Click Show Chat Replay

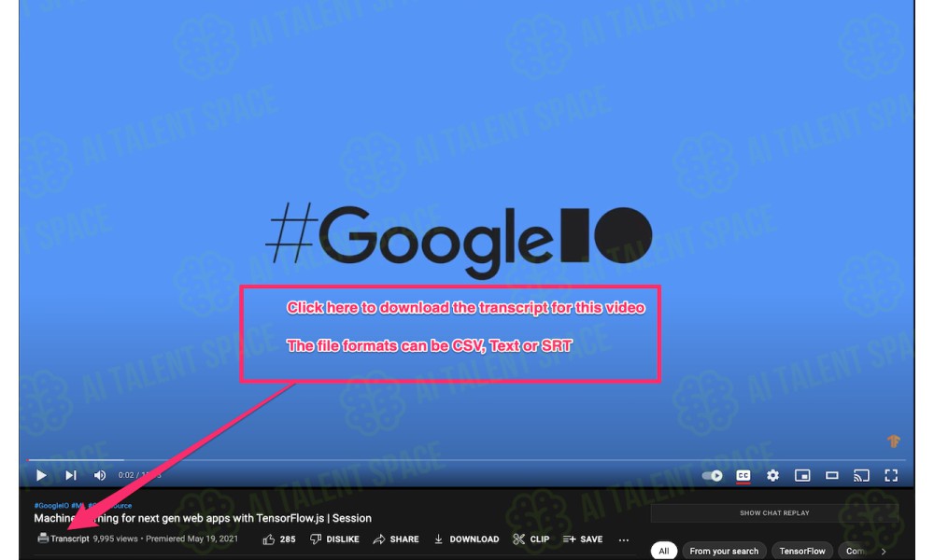point(774,513)
